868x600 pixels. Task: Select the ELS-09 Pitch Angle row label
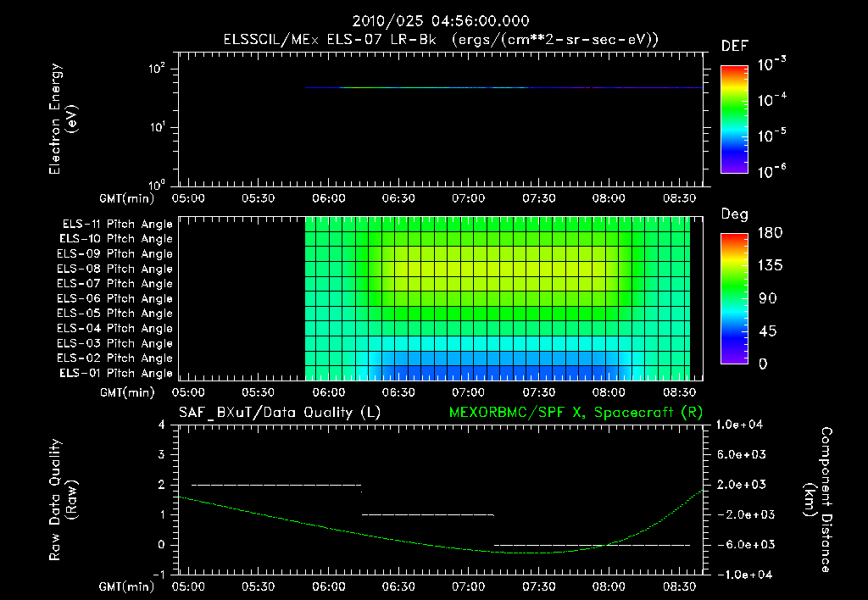[114, 254]
